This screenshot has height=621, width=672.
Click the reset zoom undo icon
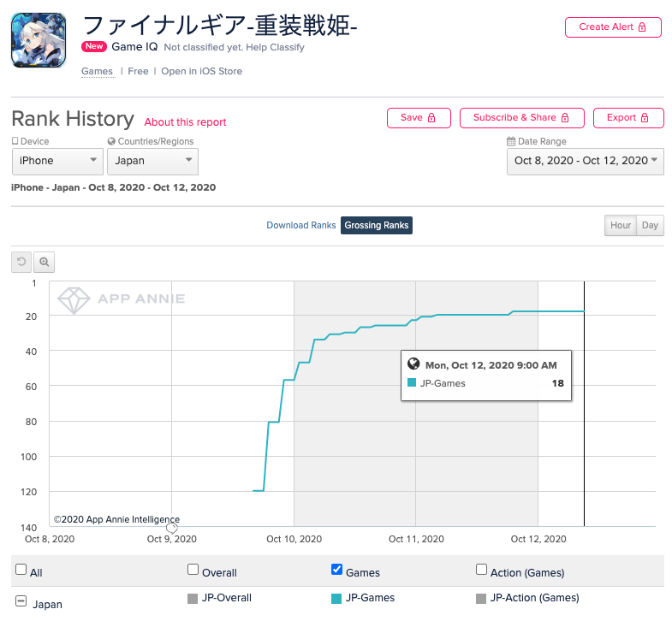point(21,262)
